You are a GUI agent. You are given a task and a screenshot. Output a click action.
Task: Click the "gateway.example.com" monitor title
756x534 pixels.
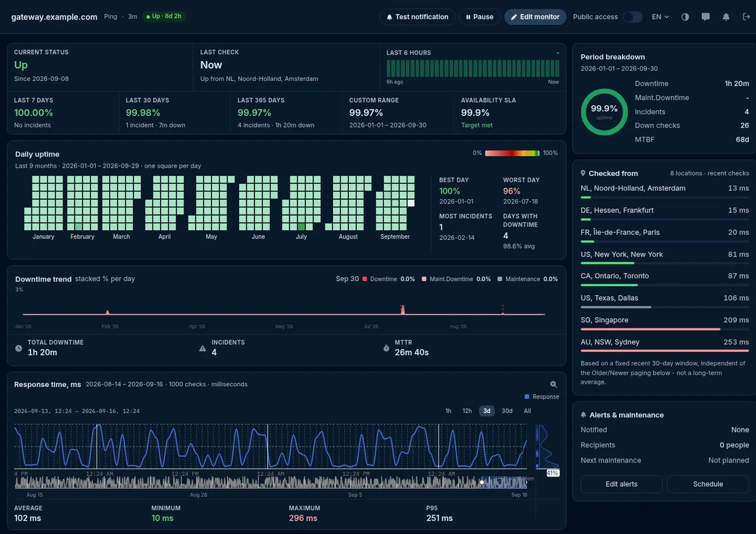tap(54, 17)
